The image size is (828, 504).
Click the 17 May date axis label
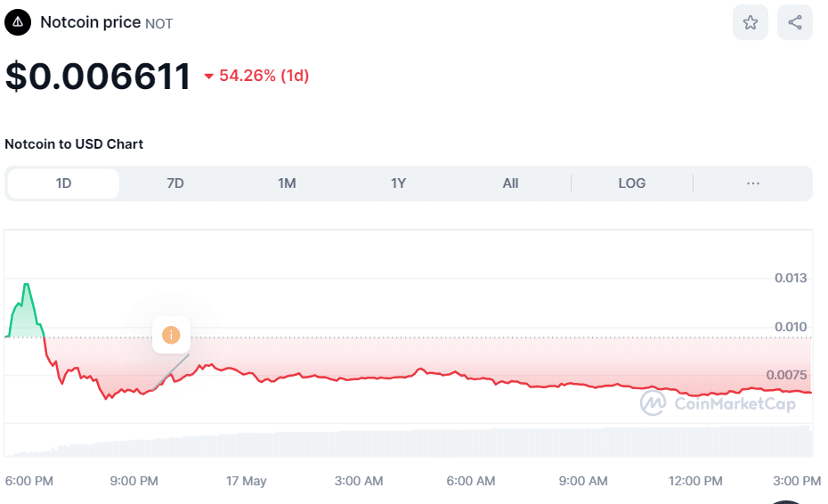(246, 481)
